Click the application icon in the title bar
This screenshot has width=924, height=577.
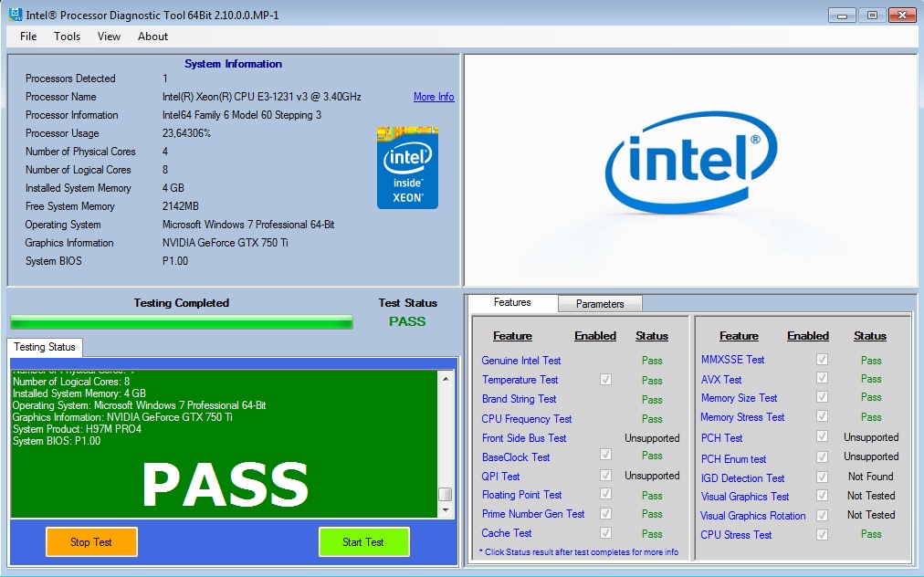pos(16,14)
